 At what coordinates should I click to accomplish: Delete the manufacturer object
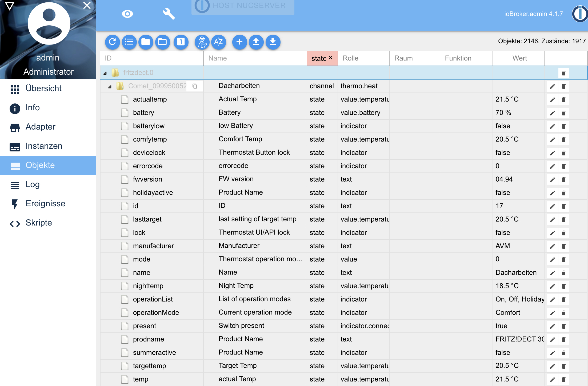point(563,246)
